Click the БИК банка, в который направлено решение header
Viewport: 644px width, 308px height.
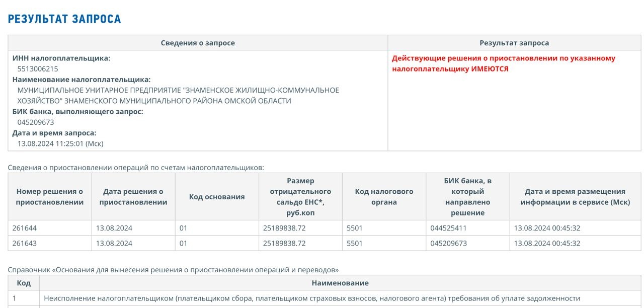[467, 197]
